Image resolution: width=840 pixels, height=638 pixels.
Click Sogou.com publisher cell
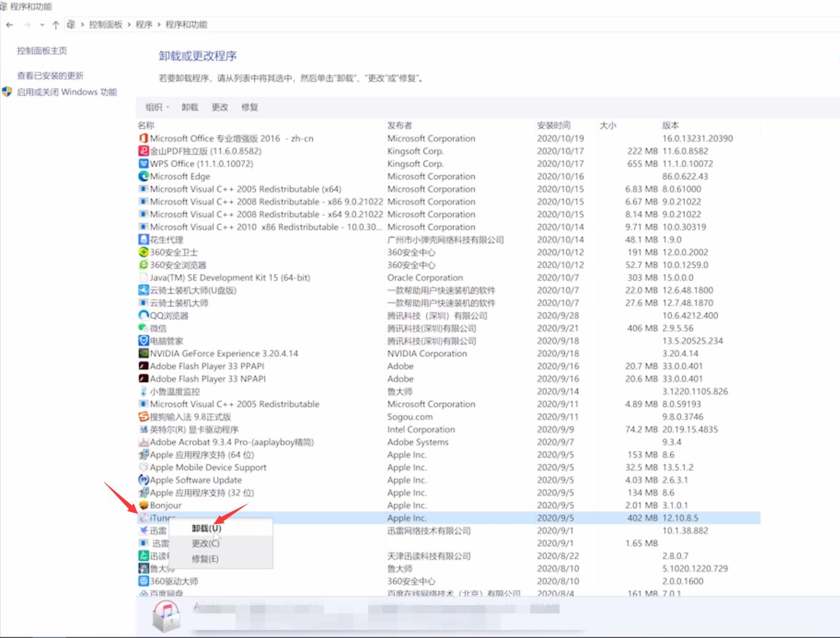tap(409, 417)
